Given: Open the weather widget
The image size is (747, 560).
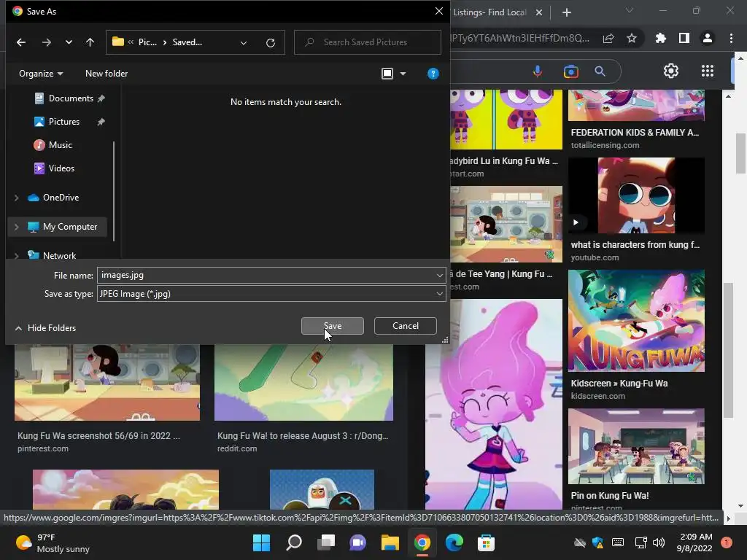Looking at the screenshot, I should coord(53,543).
